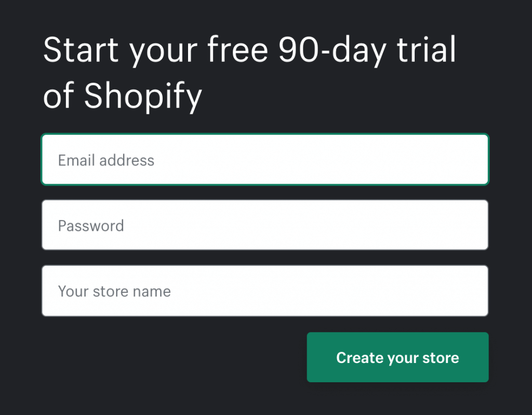Viewport: 532px width, 415px height.
Task: Click the 'Email address' placeholder text
Action: click(106, 160)
